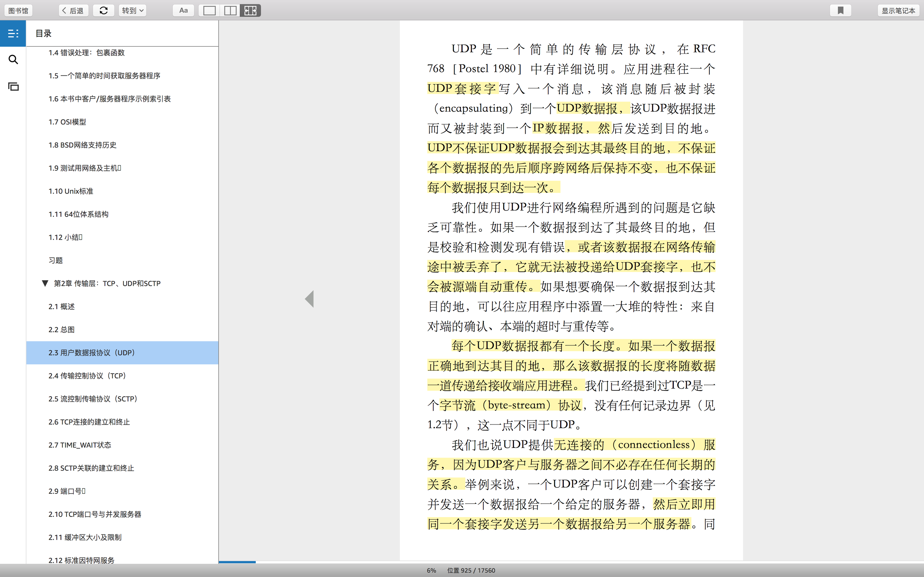Click the back chevron 后退 button

(73, 10)
